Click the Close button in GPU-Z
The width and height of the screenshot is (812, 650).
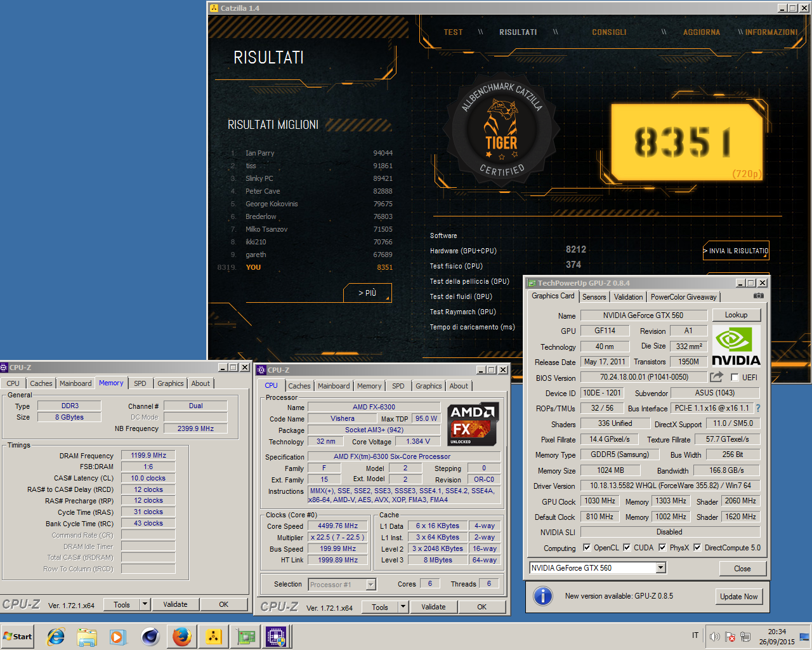click(742, 568)
